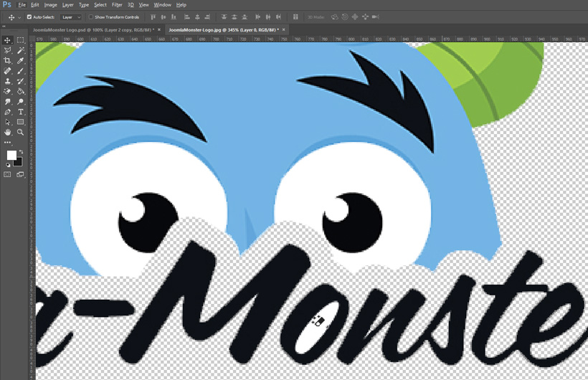This screenshot has height=380, width=588.
Task: Select the Crop tool
Action: (x=7, y=60)
